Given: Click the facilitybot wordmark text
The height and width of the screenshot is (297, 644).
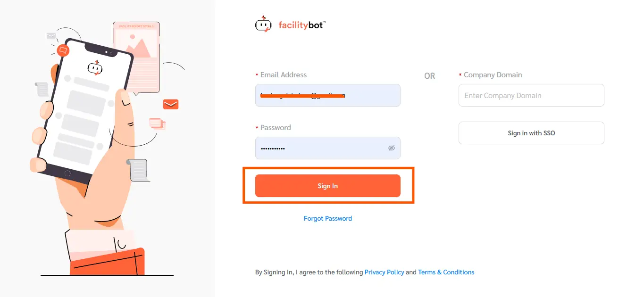Looking at the screenshot, I should click(x=302, y=25).
